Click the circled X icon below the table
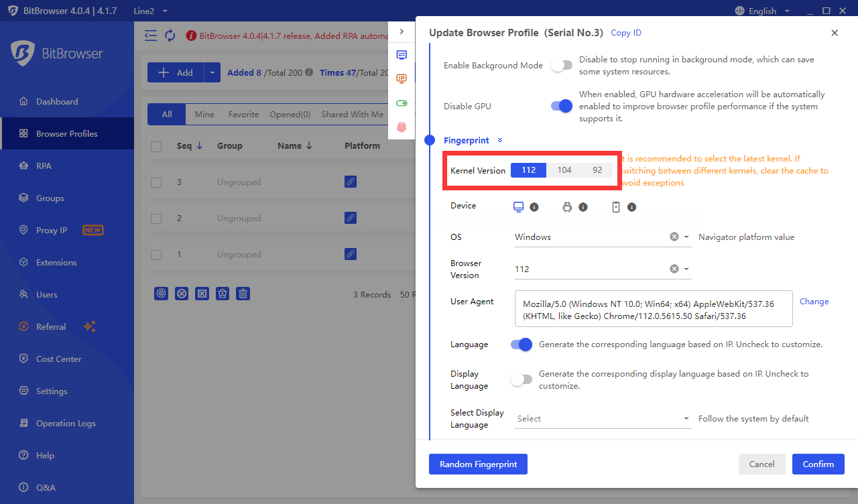 182,294
